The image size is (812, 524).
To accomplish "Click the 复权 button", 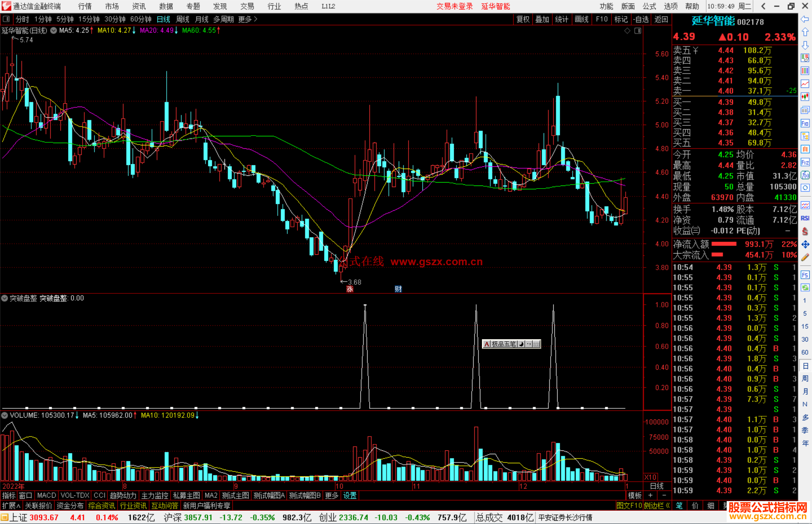I will coord(523,19).
